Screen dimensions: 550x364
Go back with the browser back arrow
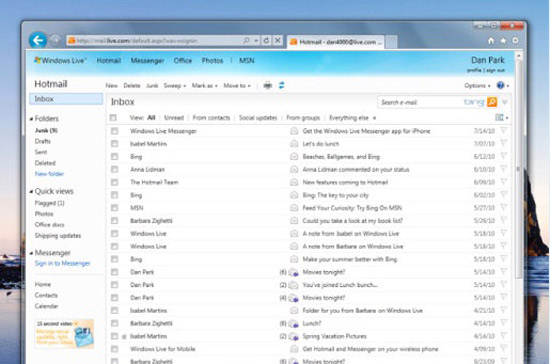tap(38, 40)
